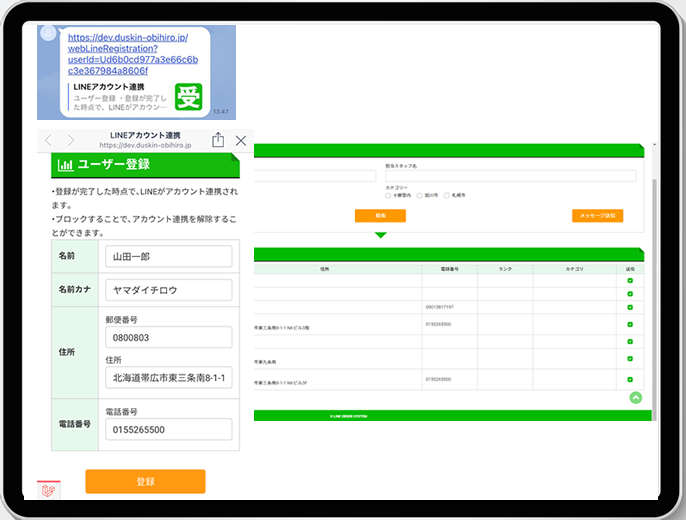Click the Laravel debug icon at bottom left
The height and width of the screenshot is (520, 686).
(49, 490)
